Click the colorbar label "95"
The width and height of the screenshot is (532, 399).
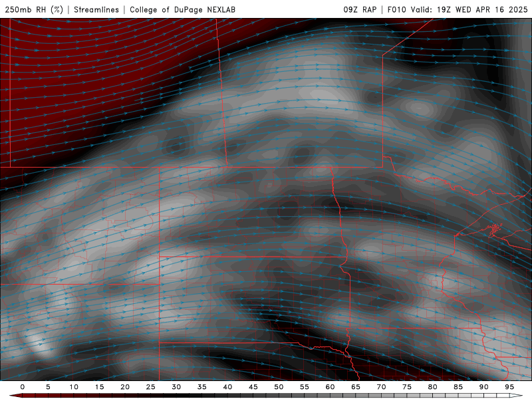click(509, 387)
